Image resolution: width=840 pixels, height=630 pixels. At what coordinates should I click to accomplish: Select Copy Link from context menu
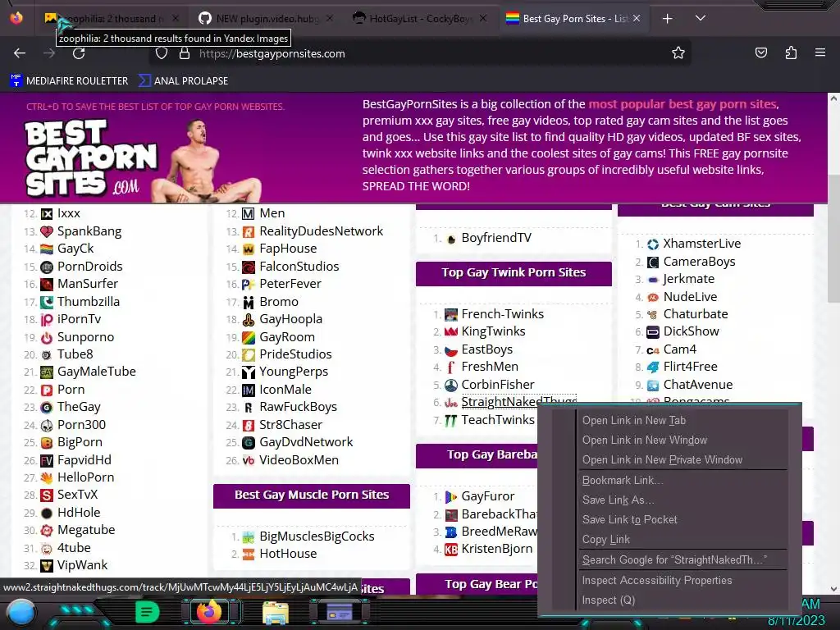click(x=606, y=540)
